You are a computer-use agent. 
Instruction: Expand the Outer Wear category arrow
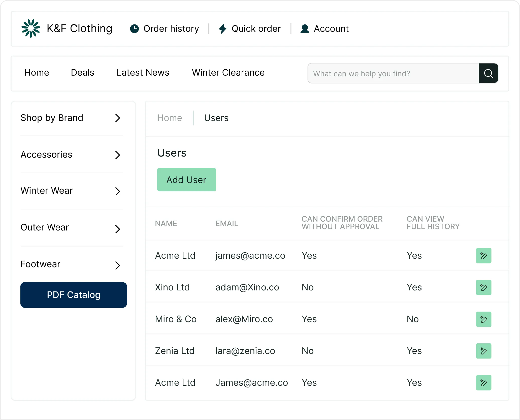(117, 229)
